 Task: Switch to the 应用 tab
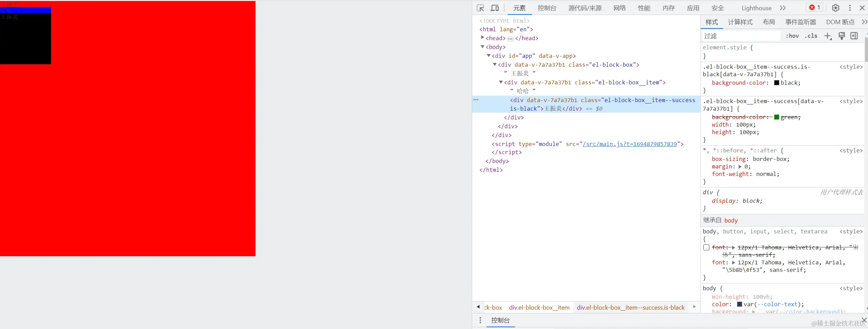coord(693,8)
